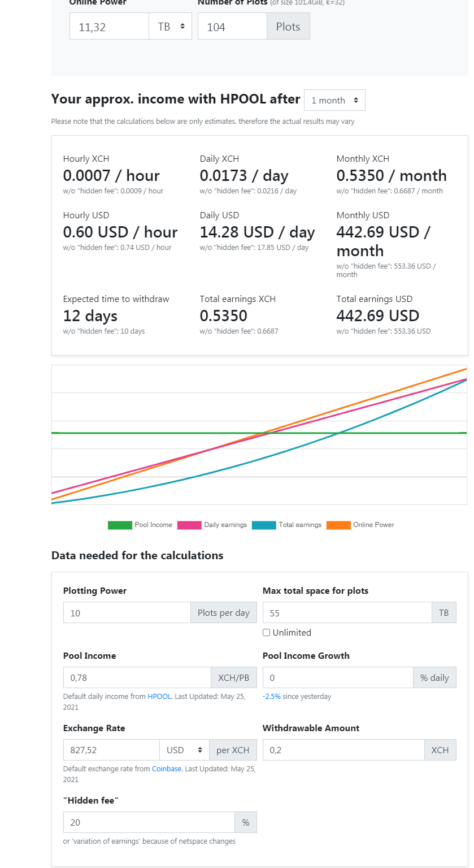Enable the Unlimited checkbox for plot space
The height and width of the screenshot is (868, 474).
(x=266, y=632)
